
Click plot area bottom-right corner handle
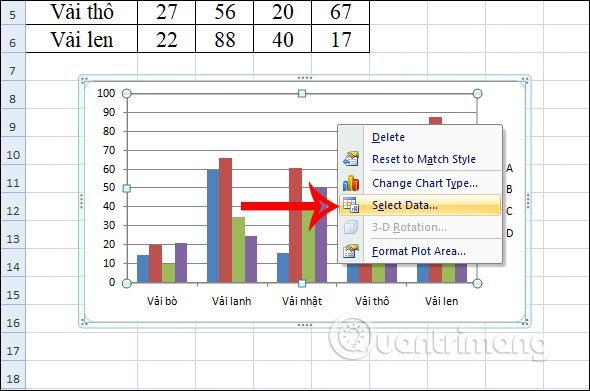point(477,283)
